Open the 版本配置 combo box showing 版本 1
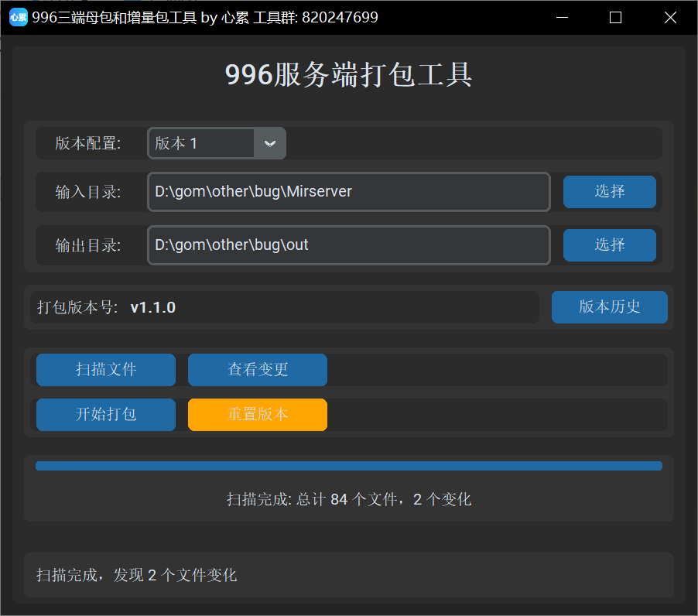This screenshot has height=616, width=698. pyautogui.click(x=203, y=143)
